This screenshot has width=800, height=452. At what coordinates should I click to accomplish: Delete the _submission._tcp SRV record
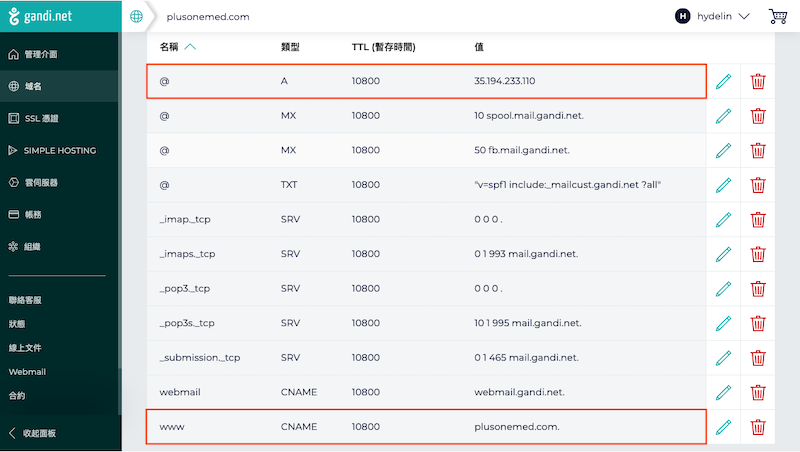tap(758, 358)
